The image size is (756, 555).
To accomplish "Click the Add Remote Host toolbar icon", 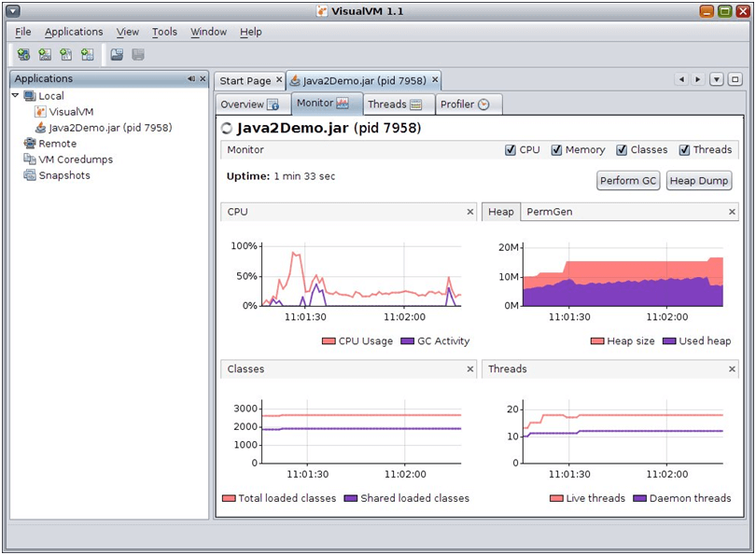I will (23, 54).
